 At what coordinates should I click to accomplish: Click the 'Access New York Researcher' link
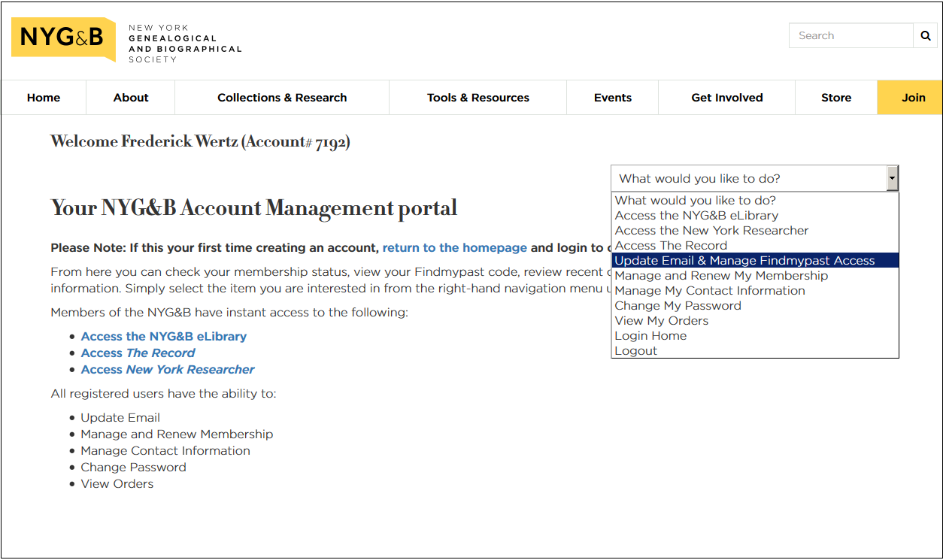167,370
